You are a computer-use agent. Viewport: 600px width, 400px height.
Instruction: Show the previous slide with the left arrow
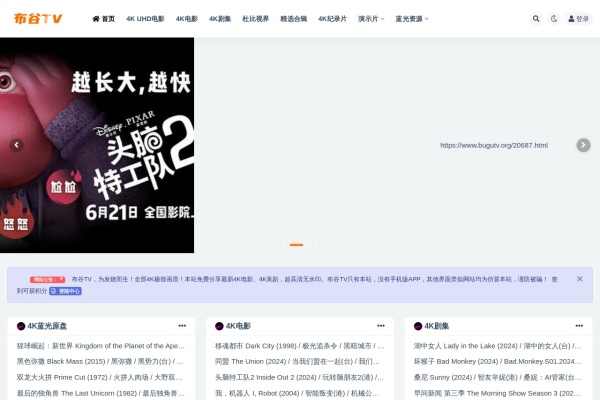[16, 145]
